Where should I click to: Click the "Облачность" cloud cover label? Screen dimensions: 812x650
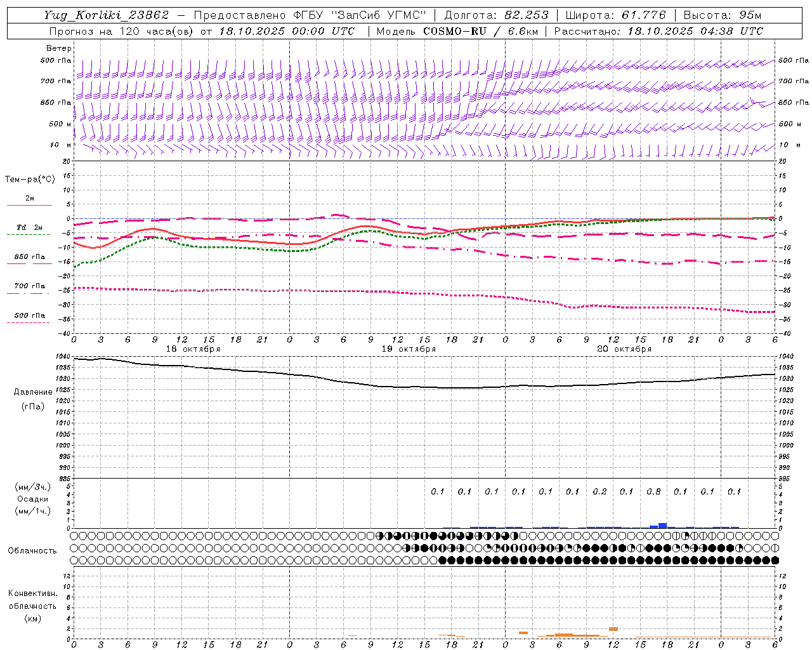click(32, 551)
